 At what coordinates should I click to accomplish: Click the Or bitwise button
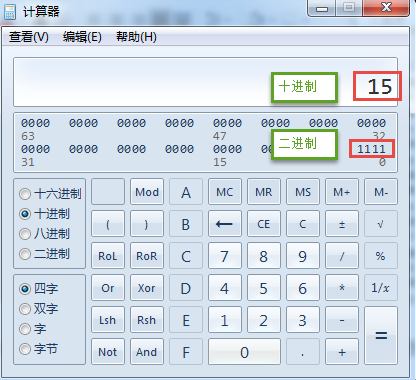pyautogui.click(x=108, y=288)
